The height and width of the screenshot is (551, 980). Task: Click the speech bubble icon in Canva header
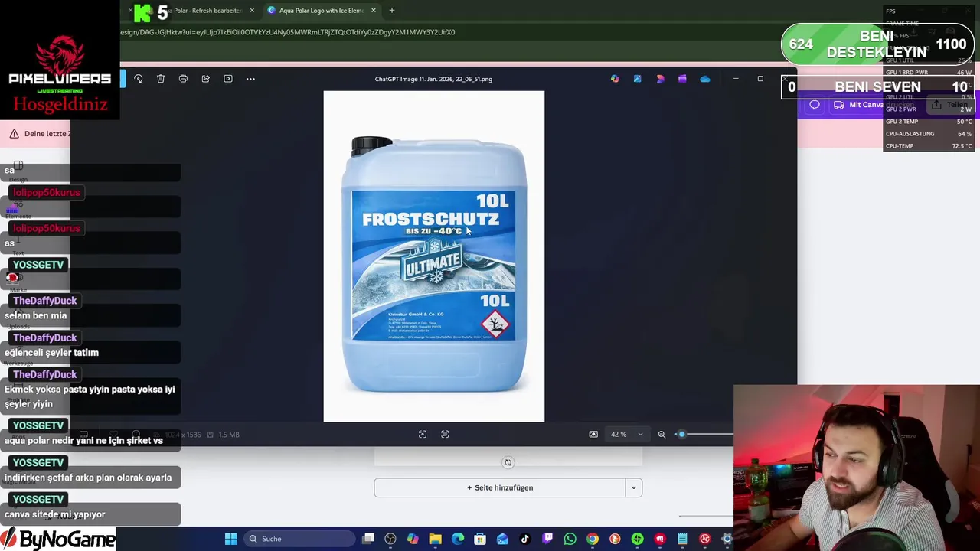coord(815,105)
